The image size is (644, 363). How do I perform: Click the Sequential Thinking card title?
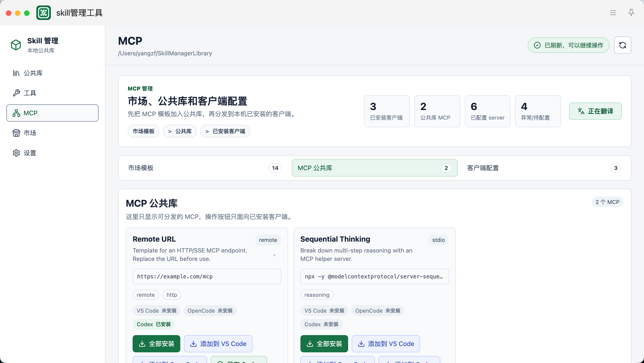point(335,239)
